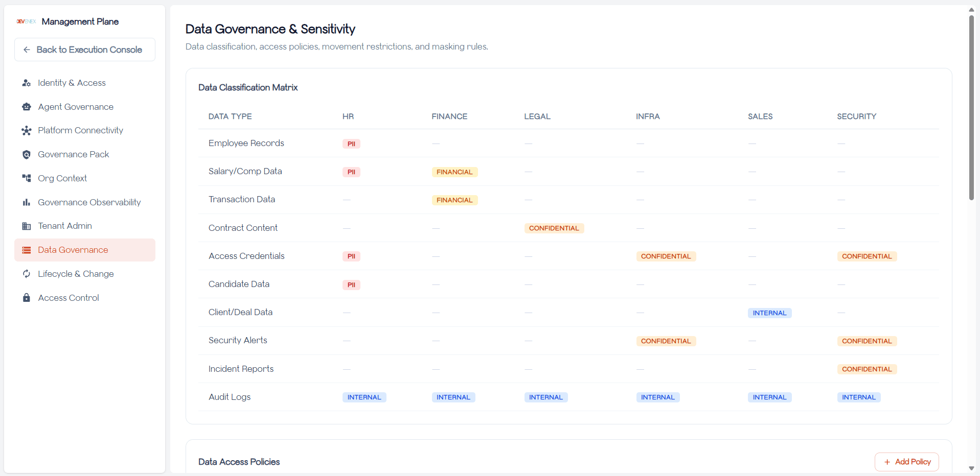Click the Devenex logo in sidebar header
The image size is (980, 476).
point(26,21)
